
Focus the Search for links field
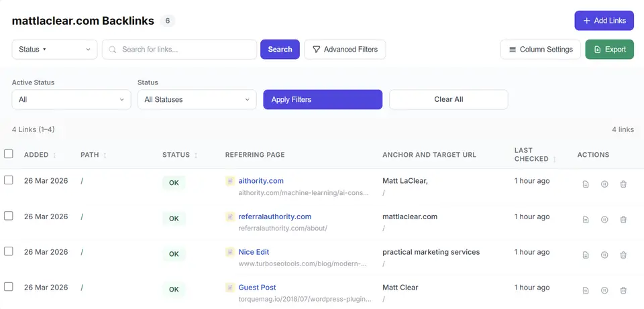coord(180,49)
